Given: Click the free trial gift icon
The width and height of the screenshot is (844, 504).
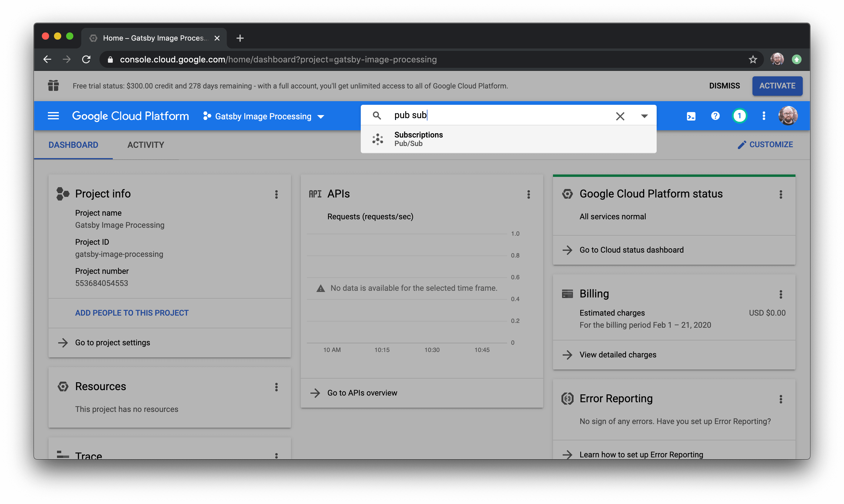Looking at the screenshot, I should 53,86.
